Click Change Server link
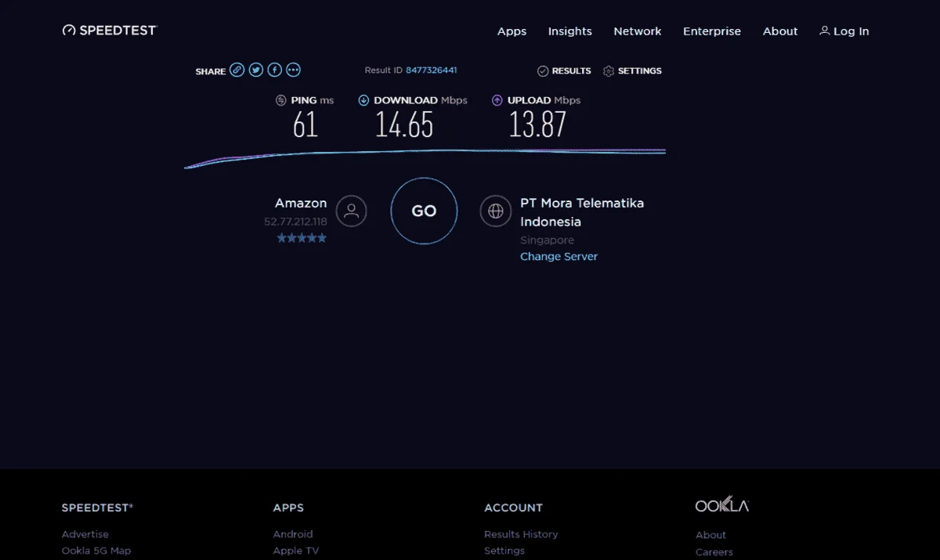This screenshot has height=560, width=940. point(559,256)
